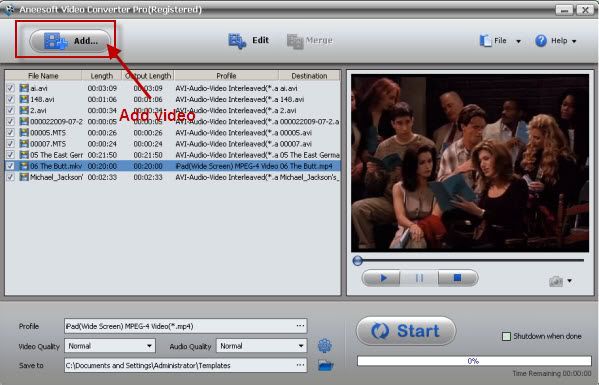The height and width of the screenshot is (385, 599).
Task: Pause the preview playback
Action: 419,278
